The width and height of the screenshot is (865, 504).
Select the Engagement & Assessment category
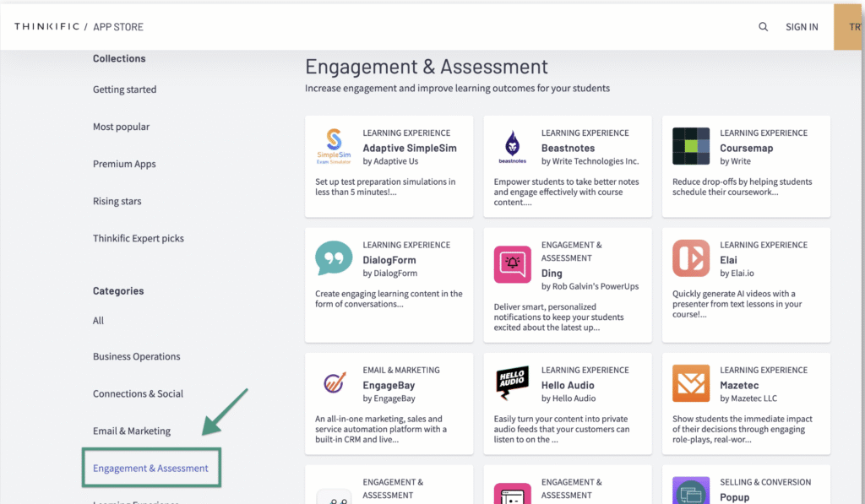(150, 469)
